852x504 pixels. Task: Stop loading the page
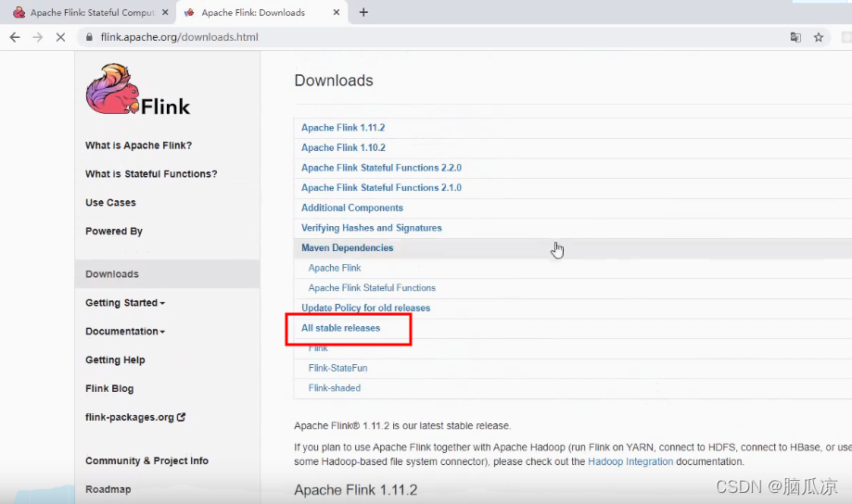pos(60,37)
